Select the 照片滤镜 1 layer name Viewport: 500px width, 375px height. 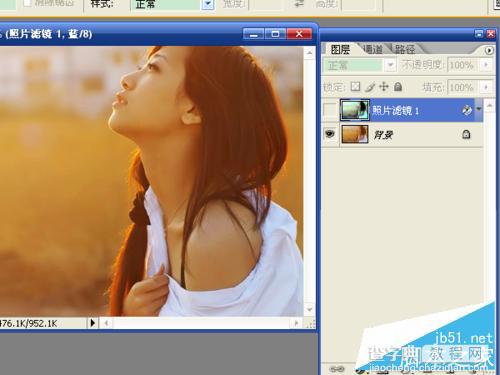click(x=395, y=110)
